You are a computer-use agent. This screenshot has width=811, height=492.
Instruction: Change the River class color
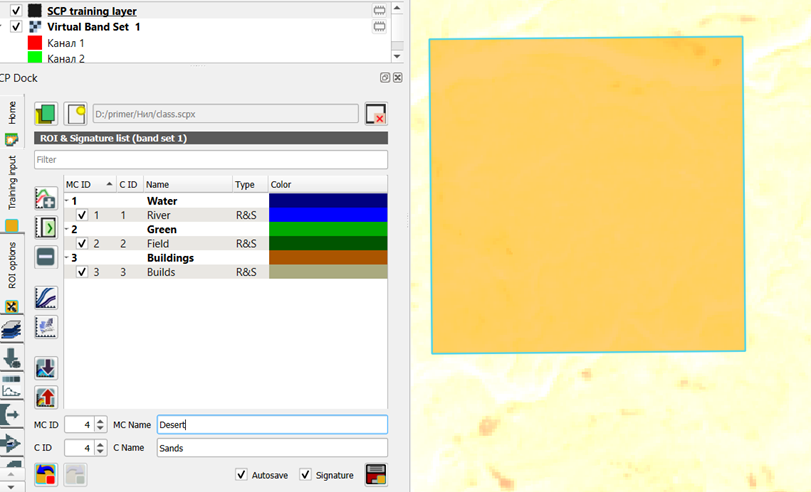pyautogui.click(x=328, y=215)
